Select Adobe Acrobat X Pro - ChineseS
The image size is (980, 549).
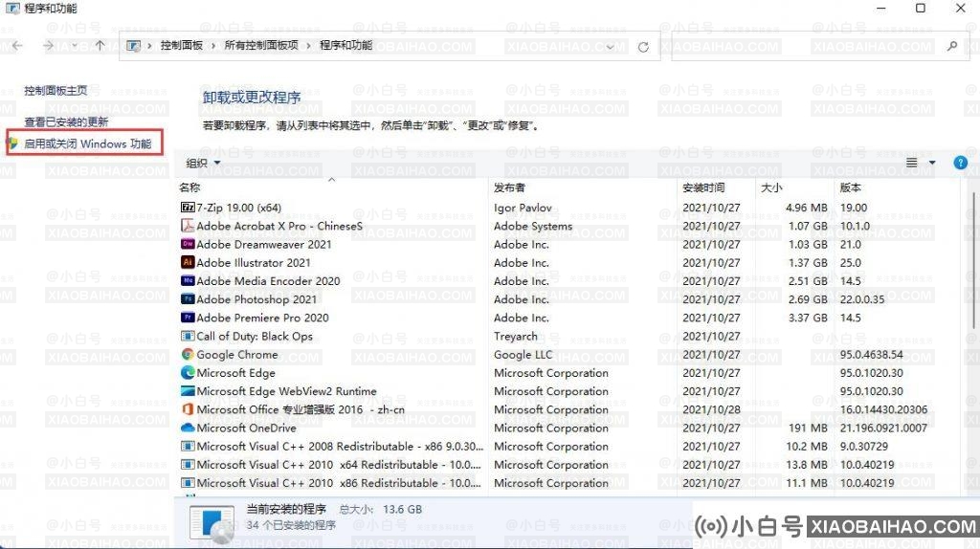coord(279,226)
